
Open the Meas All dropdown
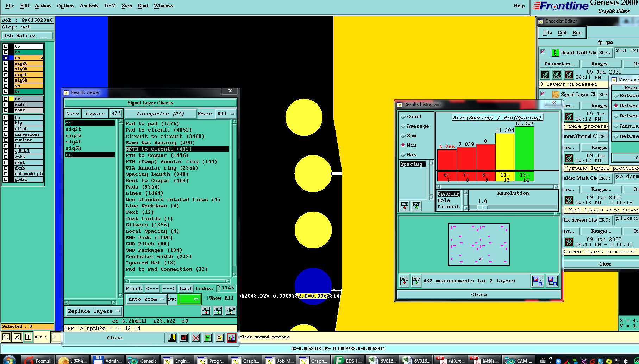point(226,114)
